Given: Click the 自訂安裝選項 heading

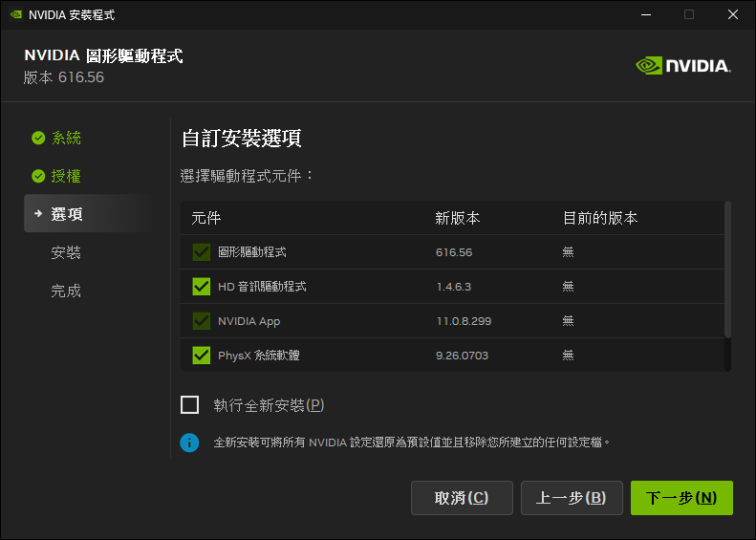Looking at the screenshot, I should (x=241, y=139).
